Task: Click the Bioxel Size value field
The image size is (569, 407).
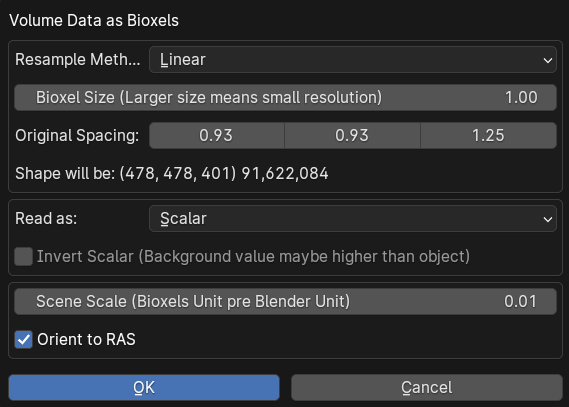Action: [285, 98]
